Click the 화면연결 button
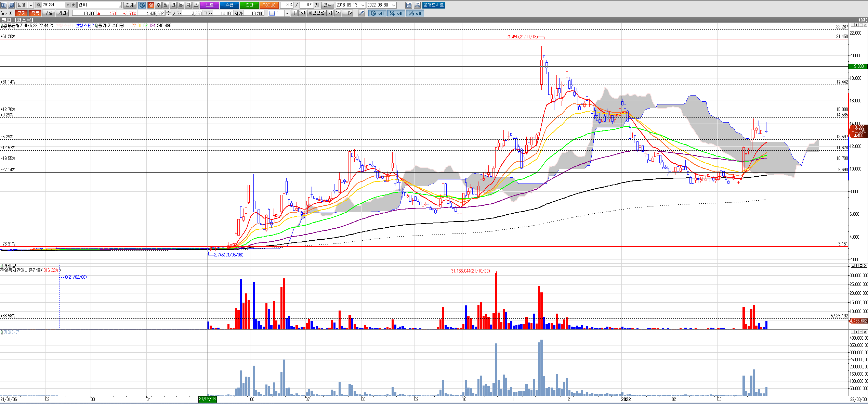This screenshot has height=404, width=868. (316, 13)
